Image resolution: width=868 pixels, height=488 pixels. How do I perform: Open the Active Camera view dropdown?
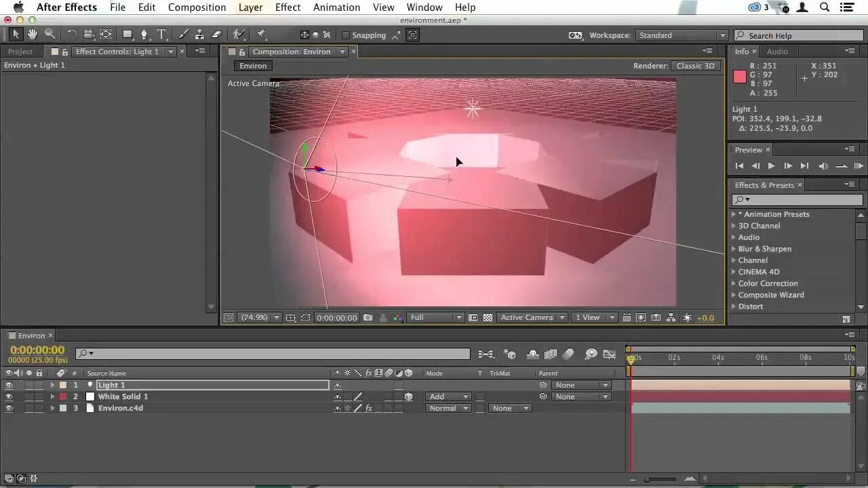coord(532,317)
